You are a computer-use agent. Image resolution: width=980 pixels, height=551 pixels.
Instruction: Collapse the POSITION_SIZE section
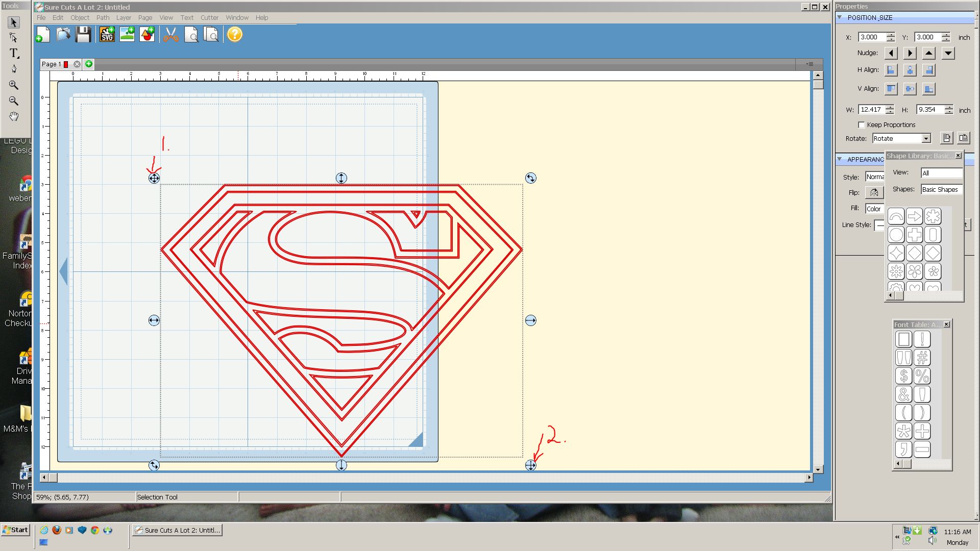[840, 17]
